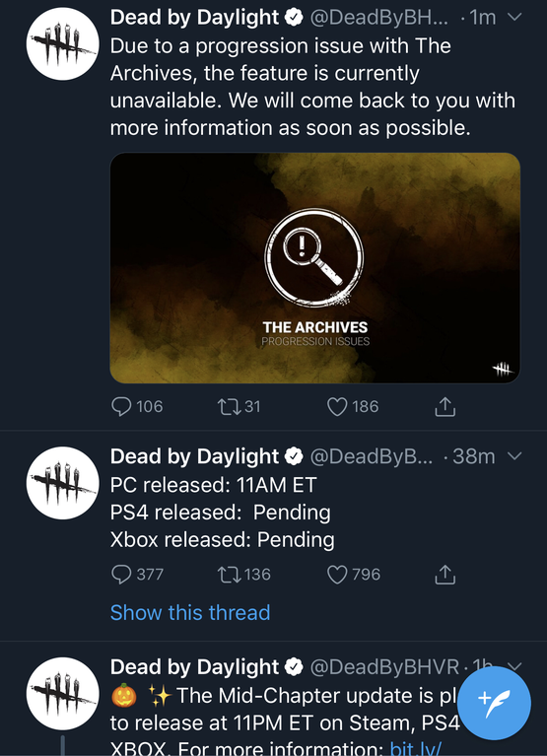Open the bit.ly link in bottom tweet
This screenshot has height=756, width=547.
(416, 749)
